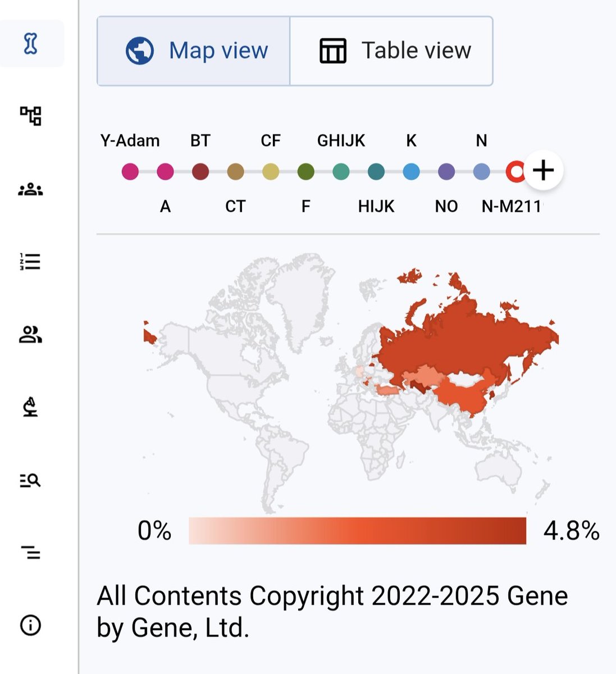Click China on the frequency map
616x674 pixels.
(x=463, y=396)
